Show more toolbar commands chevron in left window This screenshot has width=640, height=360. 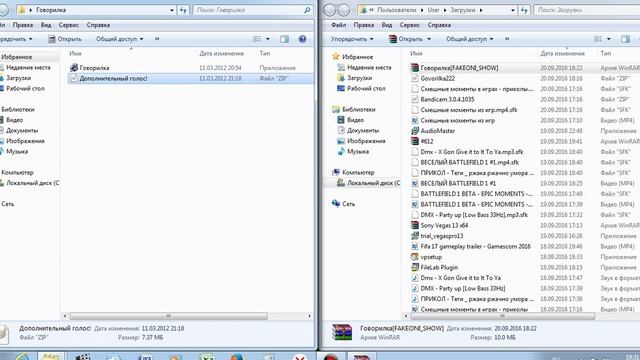[157, 39]
